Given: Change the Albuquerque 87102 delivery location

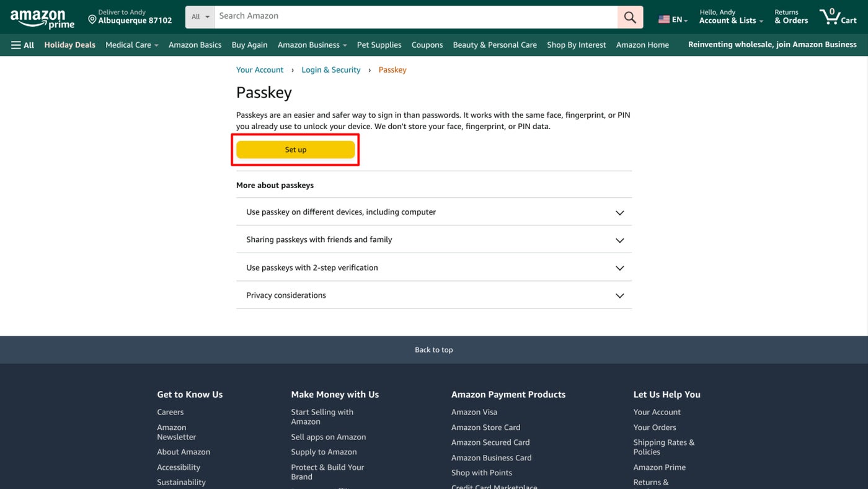Looking at the screenshot, I should (x=130, y=17).
